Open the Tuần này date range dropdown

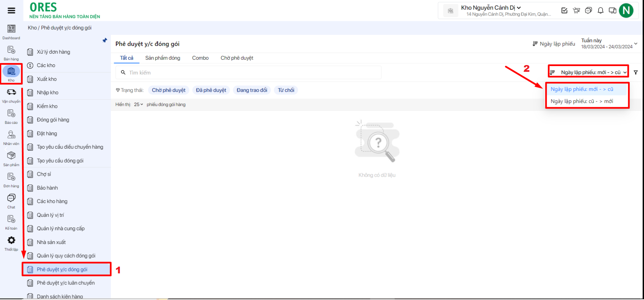(x=609, y=43)
